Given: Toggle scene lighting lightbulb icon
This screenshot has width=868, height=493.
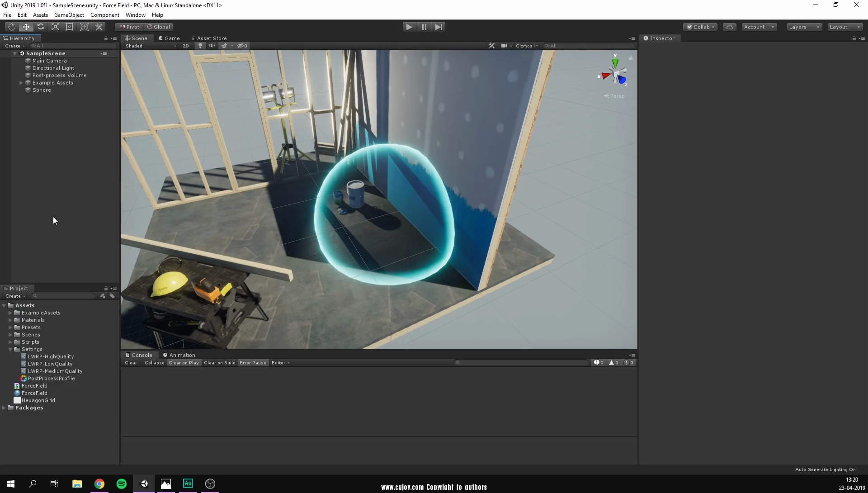Looking at the screenshot, I should tap(200, 46).
